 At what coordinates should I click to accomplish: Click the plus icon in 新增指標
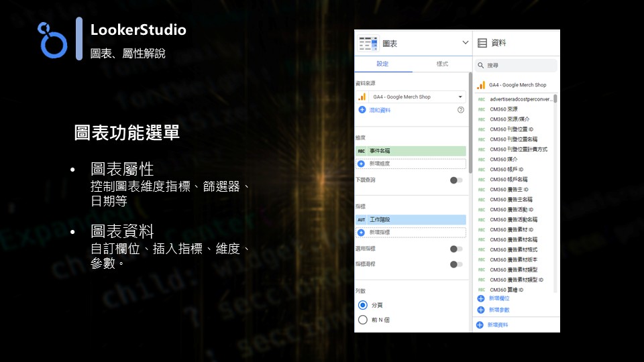362,232
